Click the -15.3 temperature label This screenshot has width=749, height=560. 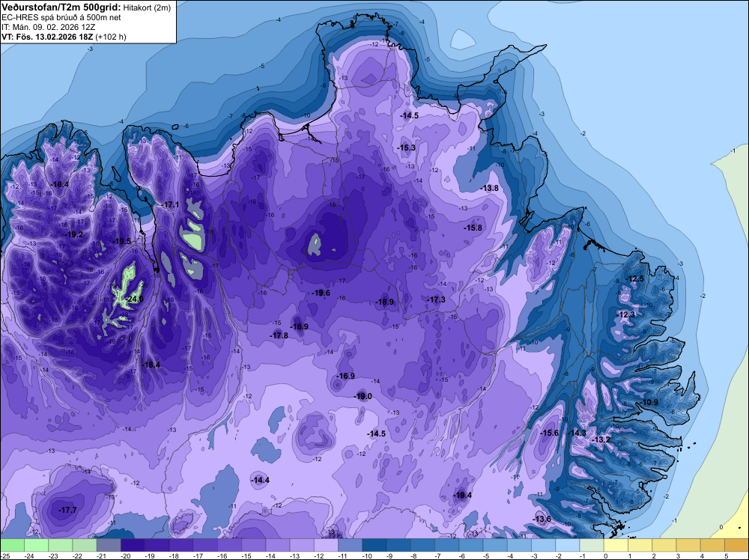pyautogui.click(x=407, y=148)
